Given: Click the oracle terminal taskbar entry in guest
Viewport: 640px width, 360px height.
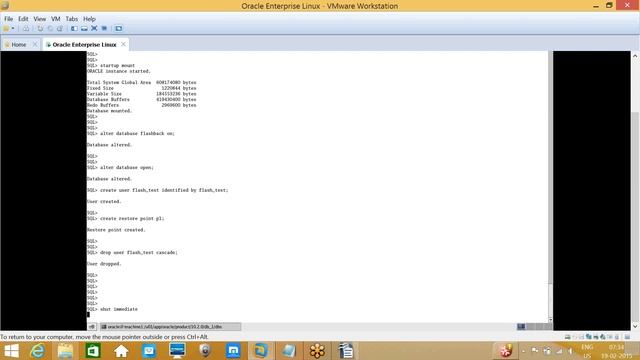Looking at the screenshot, I should coord(170,327).
